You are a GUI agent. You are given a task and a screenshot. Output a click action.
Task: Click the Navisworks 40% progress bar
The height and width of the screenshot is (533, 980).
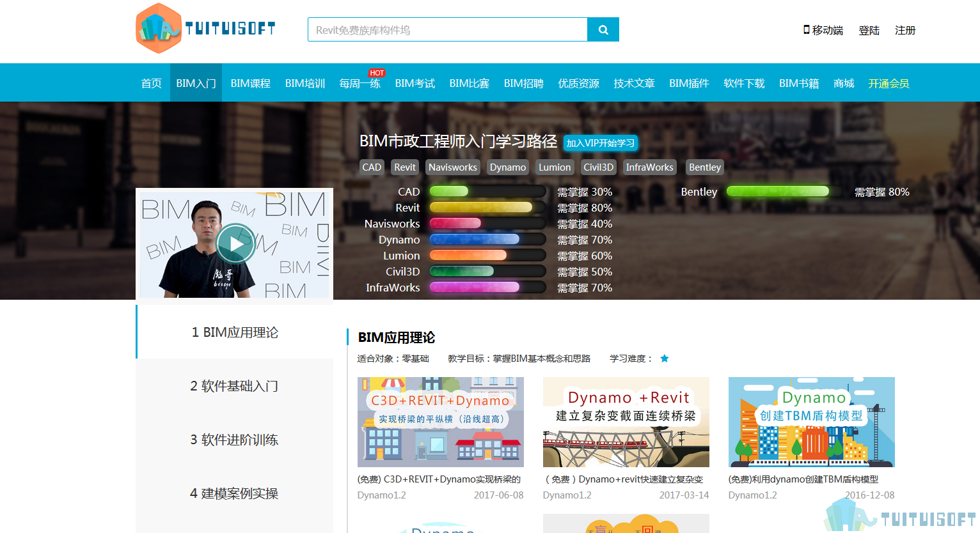pyautogui.click(x=488, y=223)
